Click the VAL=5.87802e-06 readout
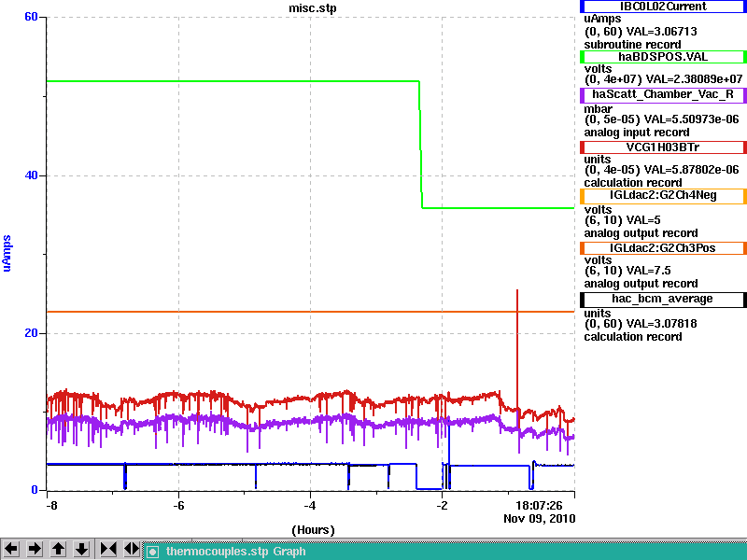Viewport: 747px width, 560px height. tap(691, 170)
